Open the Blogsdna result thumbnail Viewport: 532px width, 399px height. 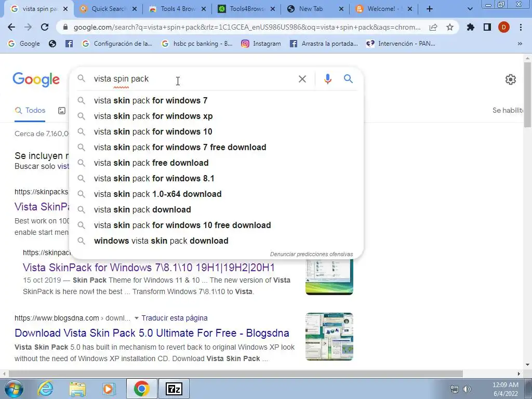tap(329, 337)
